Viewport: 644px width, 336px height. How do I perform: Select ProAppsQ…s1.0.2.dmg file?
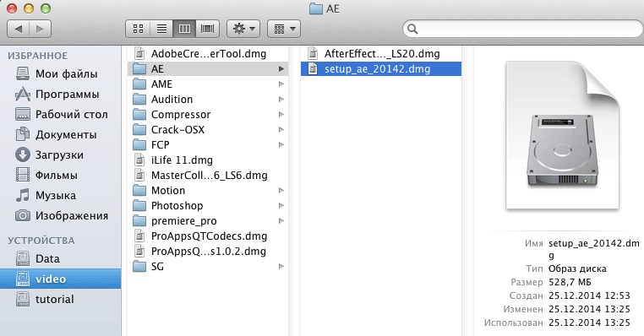208,251
